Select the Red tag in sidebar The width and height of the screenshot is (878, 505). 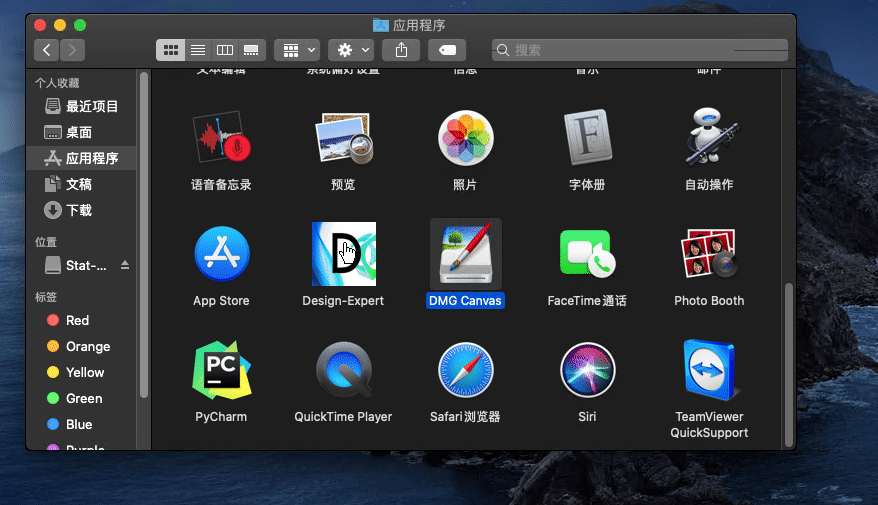pos(81,320)
